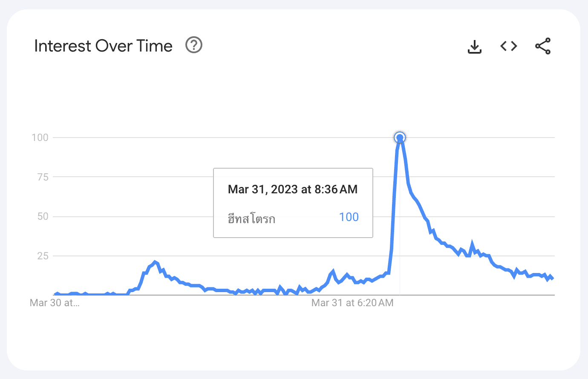Click the Interest Over Time heading
The width and height of the screenshot is (588, 379).
click(103, 46)
